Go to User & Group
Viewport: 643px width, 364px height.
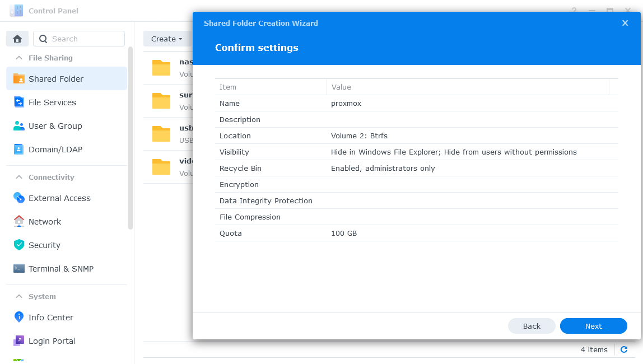point(55,126)
